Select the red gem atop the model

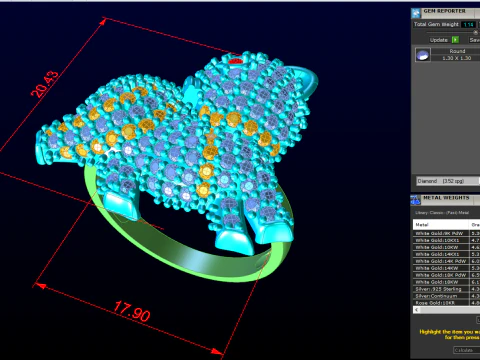point(236,61)
